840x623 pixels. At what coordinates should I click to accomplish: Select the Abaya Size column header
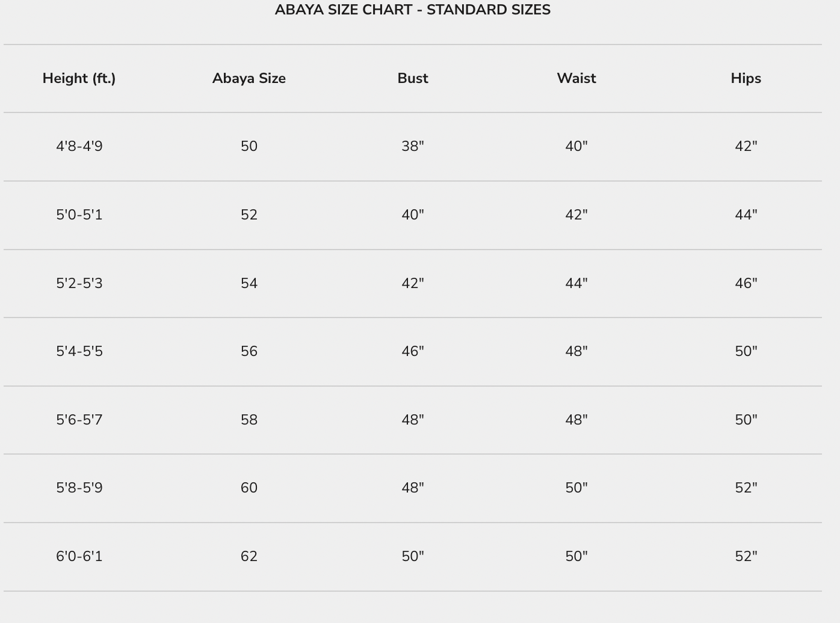click(x=249, y=78)
